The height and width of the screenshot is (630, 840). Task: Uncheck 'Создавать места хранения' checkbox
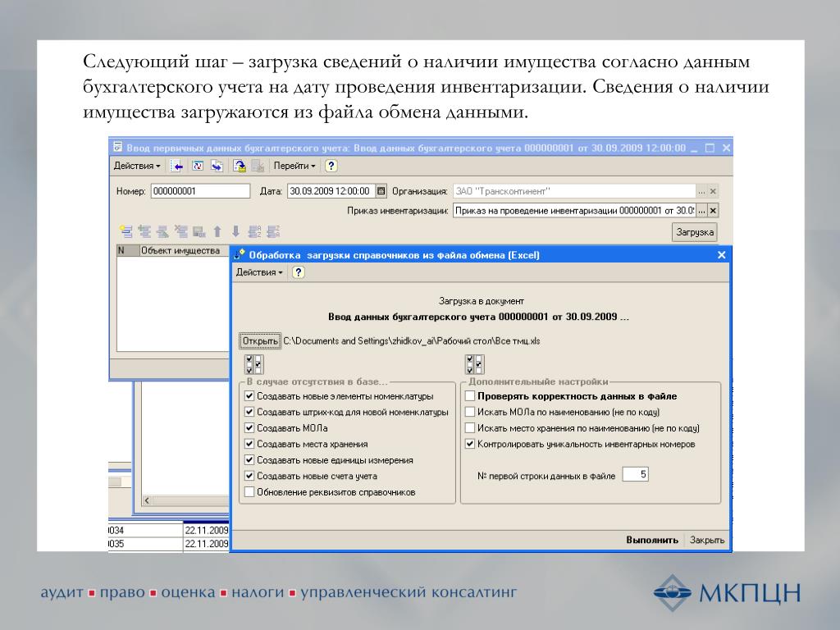(249, 444)
